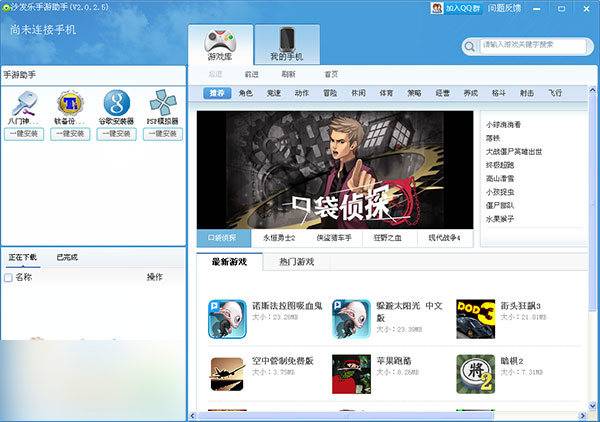Select the 狂野之血 banner tab

tap(388, 238)
